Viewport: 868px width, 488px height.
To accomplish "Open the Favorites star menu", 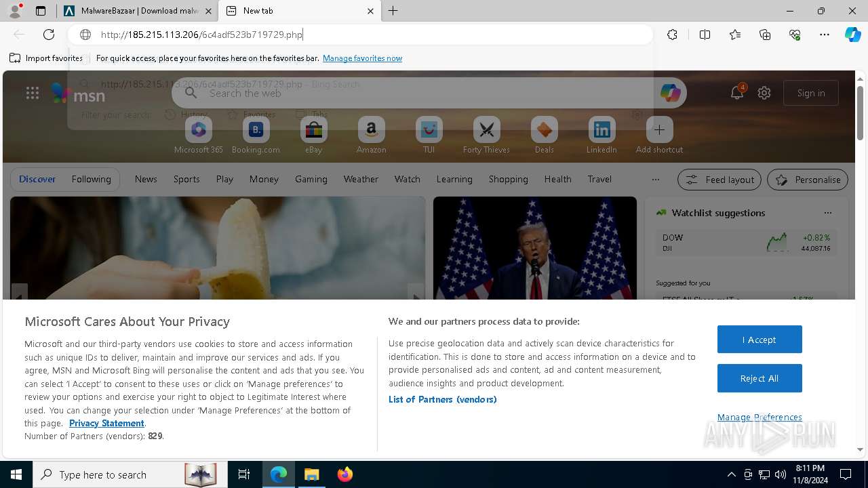I will 735,35.
